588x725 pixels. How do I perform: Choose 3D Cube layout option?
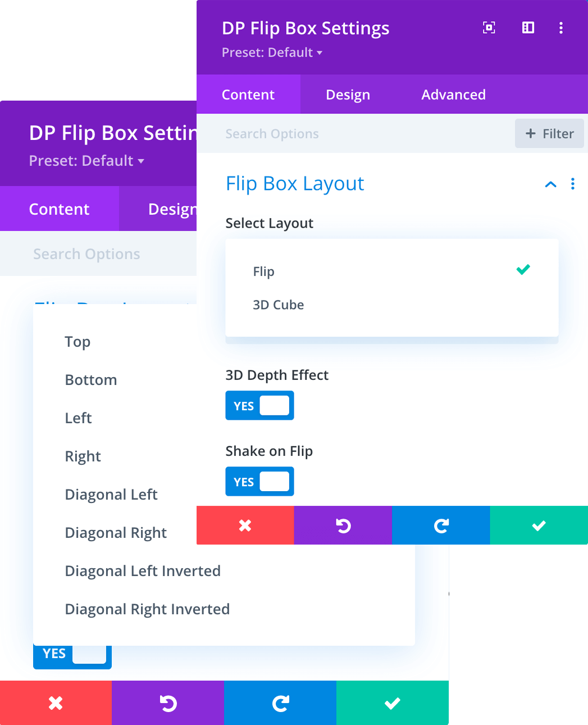391,305
